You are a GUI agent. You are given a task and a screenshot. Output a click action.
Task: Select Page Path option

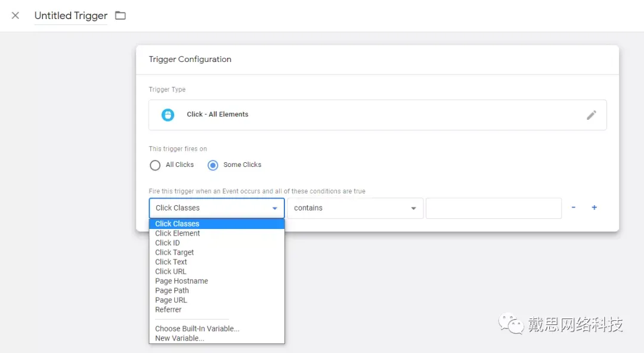click(x=172, y=290)
